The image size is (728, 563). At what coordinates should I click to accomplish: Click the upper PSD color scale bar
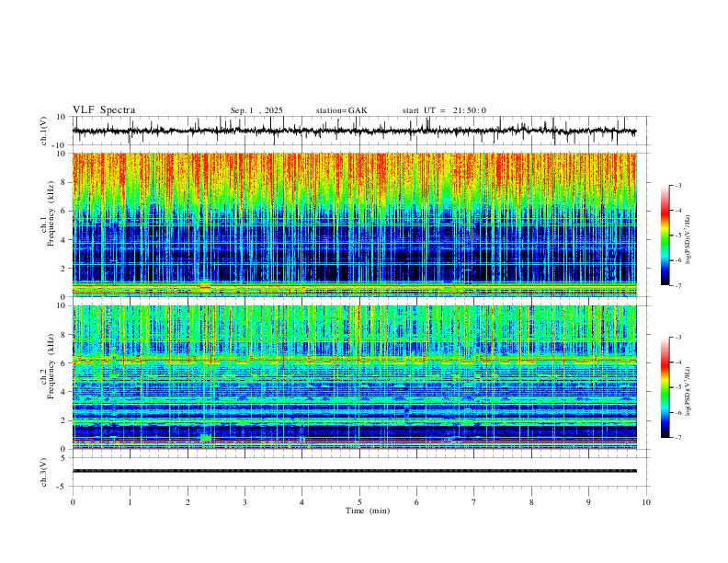pos(665,236)
